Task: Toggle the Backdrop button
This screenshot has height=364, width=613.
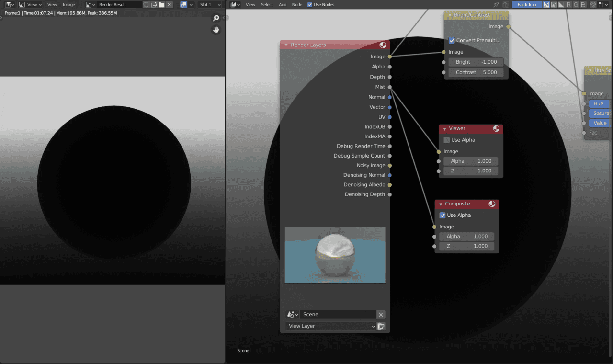Action: 527,4
